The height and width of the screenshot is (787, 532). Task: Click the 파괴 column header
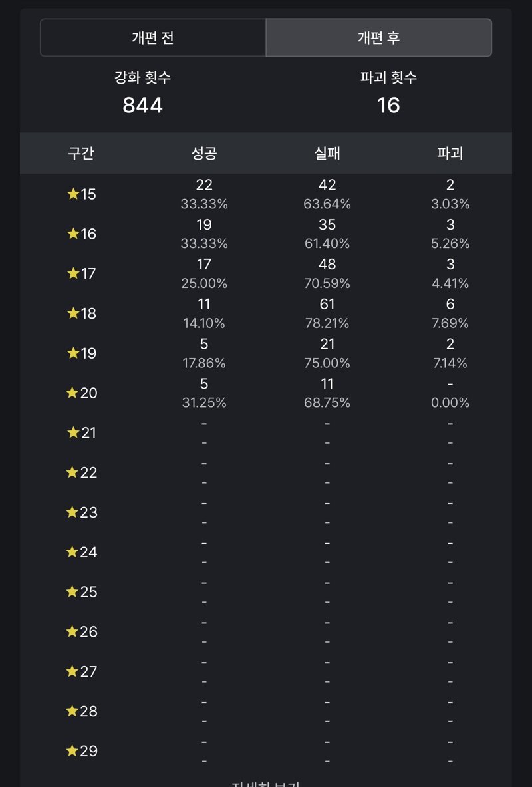click(450, 153)
